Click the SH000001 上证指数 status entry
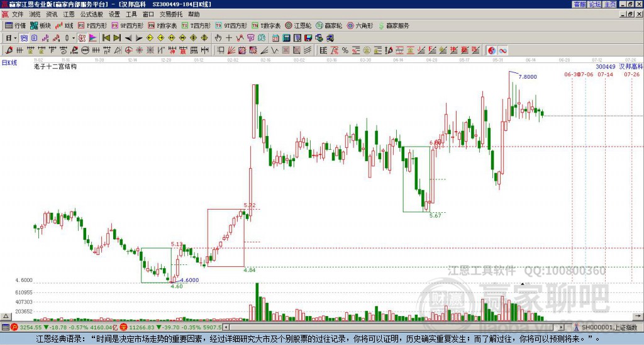The image size is (644, 345). tap(609, 328)
